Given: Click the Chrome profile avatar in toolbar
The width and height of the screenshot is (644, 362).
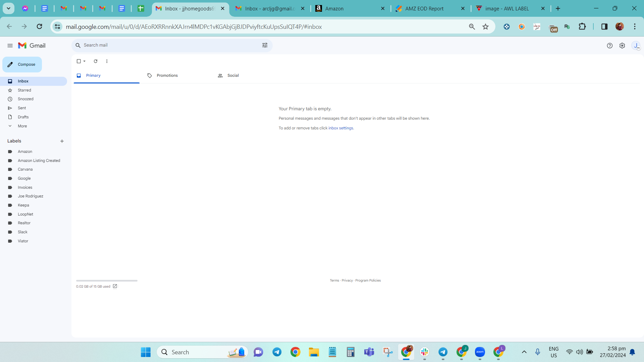Looking at the screenshot, I should click(x=620, y=26).
